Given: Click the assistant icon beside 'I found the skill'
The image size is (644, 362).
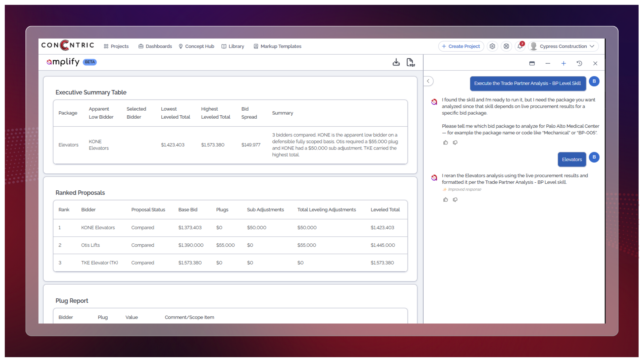Looking at the screenshot, I should (x=434, y=102).
